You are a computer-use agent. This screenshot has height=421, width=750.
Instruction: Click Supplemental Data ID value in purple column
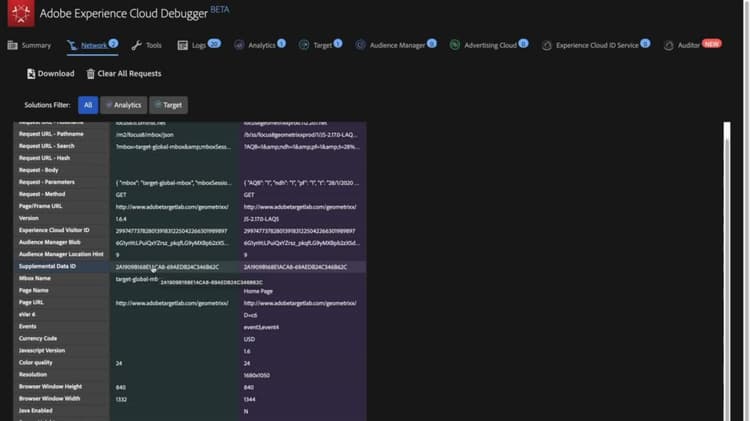point(295,267)
